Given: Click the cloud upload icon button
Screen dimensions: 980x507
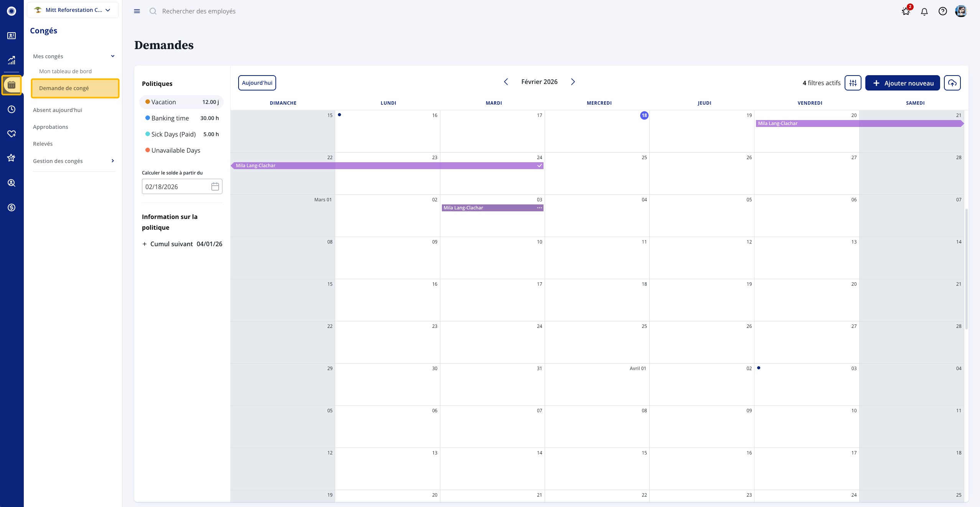Looking at the screenshot, I should (952, 83).
